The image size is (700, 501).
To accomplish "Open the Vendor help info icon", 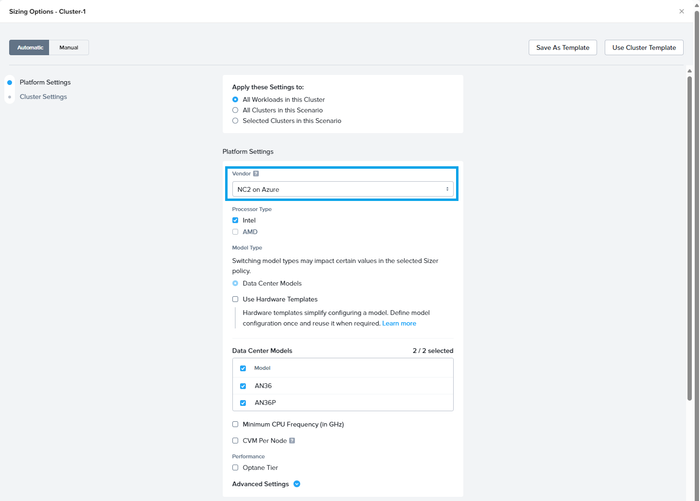I will [x=256, y=174].
